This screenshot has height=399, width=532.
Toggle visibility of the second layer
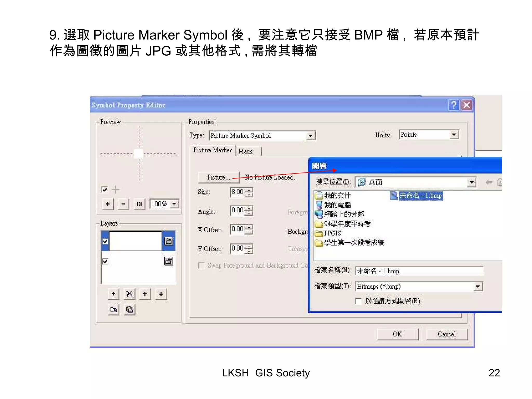point(105,261)
